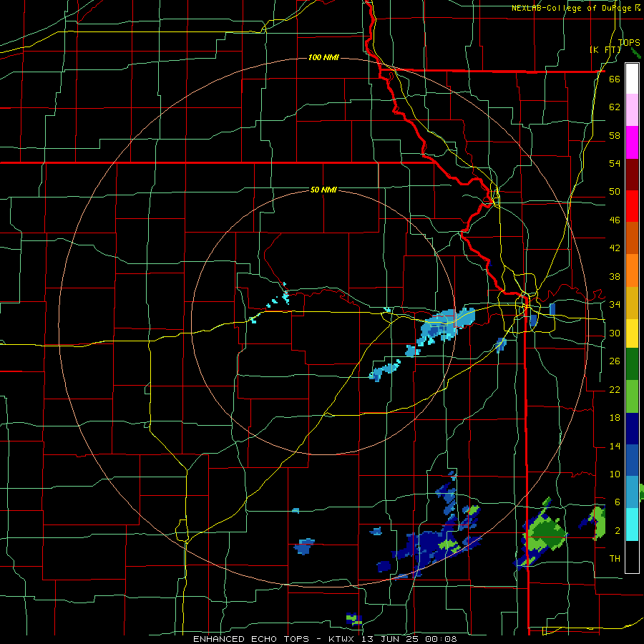Click the legend value "6"
Screen dimensions: 644x644
(x=617, y=502)
